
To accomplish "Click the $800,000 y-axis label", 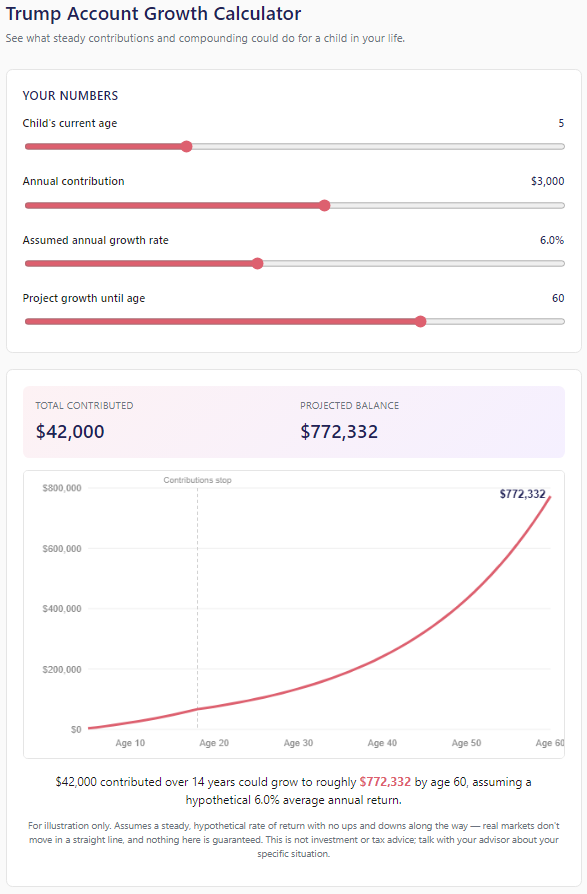I will 62,488.
